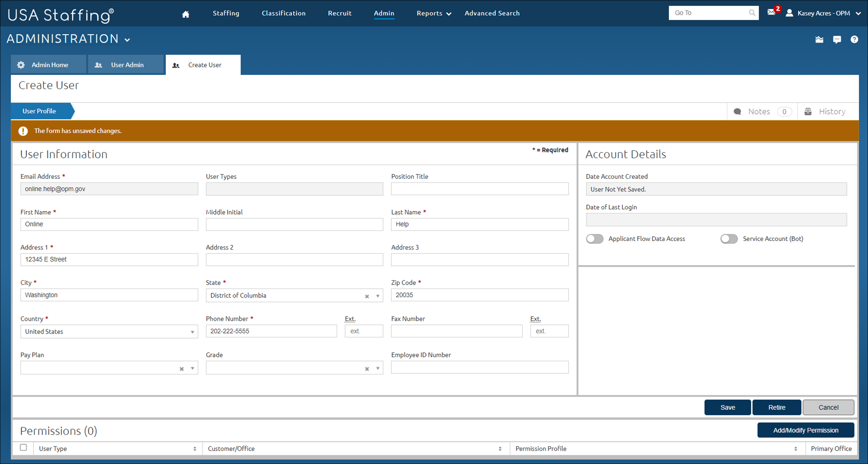Expand the Country dropdown
This screenshot has width=868, height=464.
192,332
